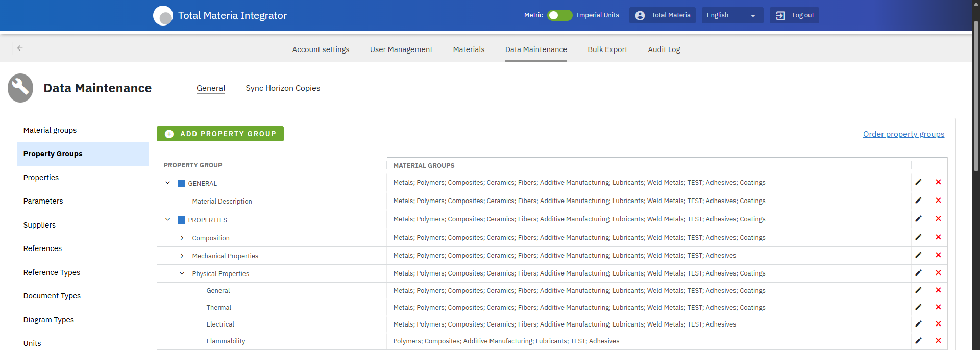Expand the Composition group

coord(182,238)
